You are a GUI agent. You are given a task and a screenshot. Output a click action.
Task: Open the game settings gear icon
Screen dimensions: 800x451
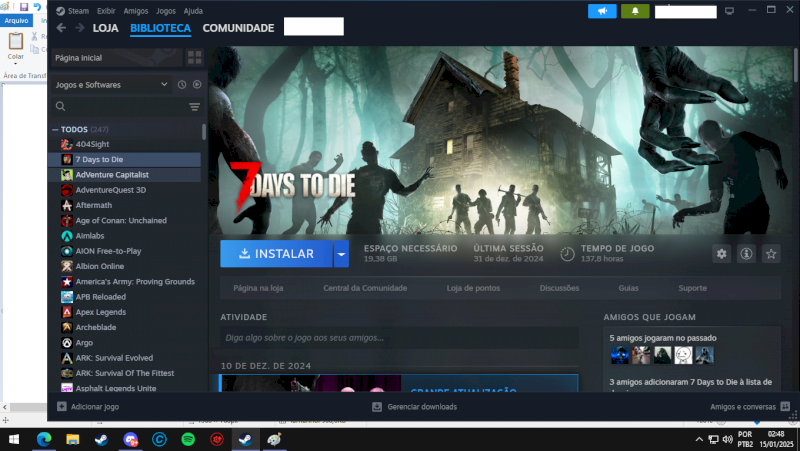tap(722, 254)
